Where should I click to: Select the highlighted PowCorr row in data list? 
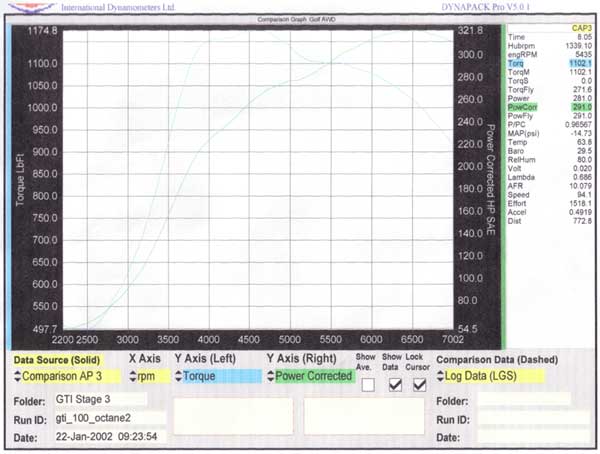[549, 107]
